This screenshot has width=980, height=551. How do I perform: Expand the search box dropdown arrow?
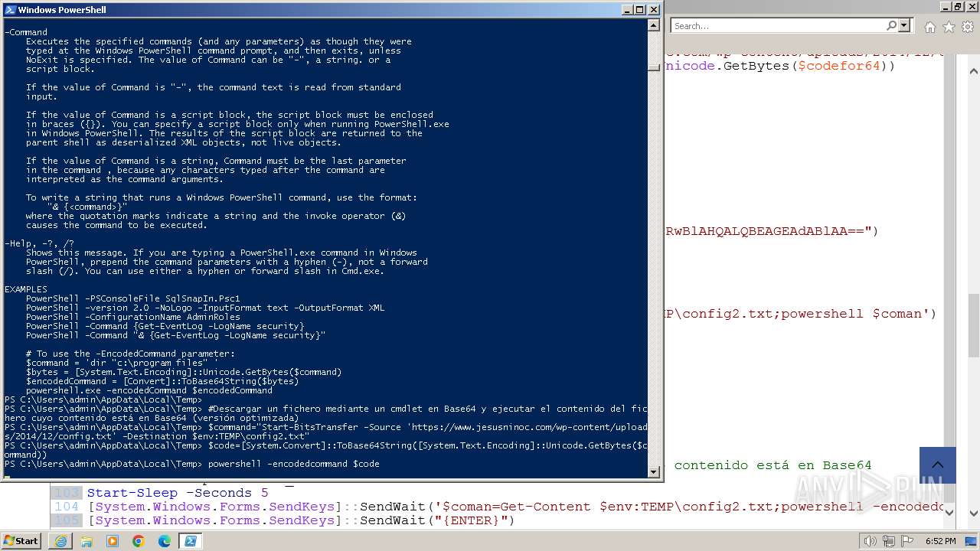coord(904,25)
